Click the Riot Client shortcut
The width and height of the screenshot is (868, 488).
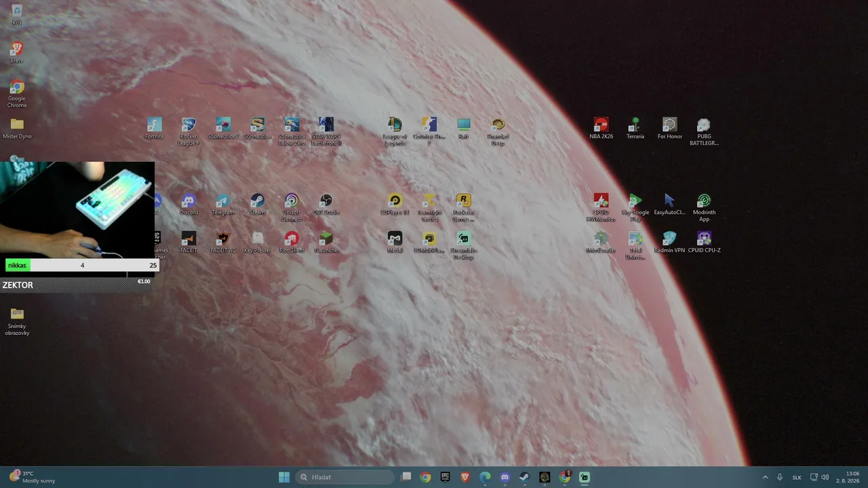pyautogui.click(x=292, y=242)
